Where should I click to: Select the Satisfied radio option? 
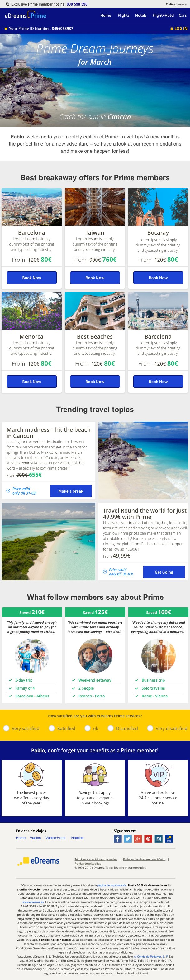(x=52, y=728)
